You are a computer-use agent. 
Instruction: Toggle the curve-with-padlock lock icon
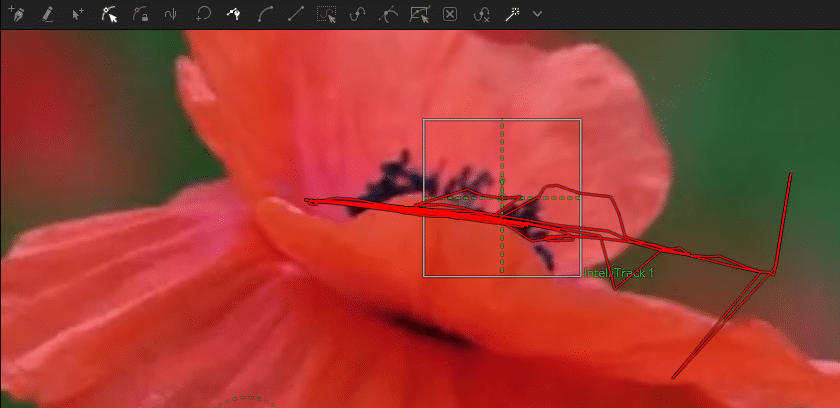[x=140, y=14]
